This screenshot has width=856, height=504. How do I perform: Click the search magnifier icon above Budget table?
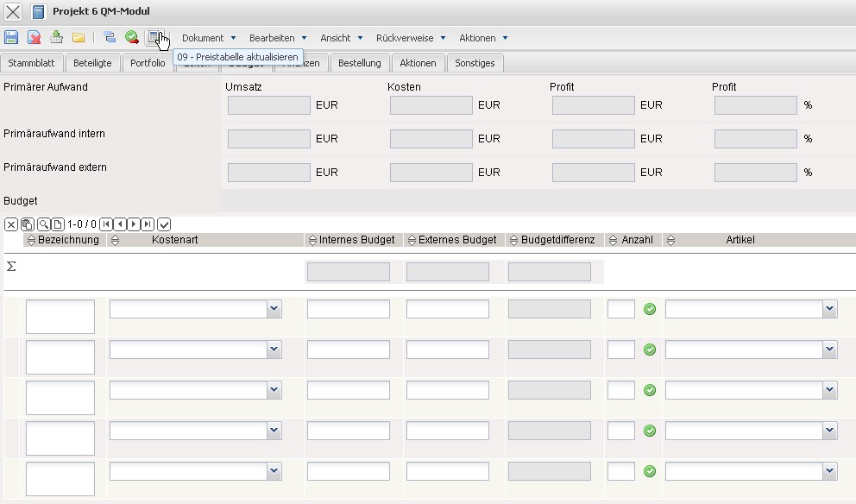click(43, 224)
